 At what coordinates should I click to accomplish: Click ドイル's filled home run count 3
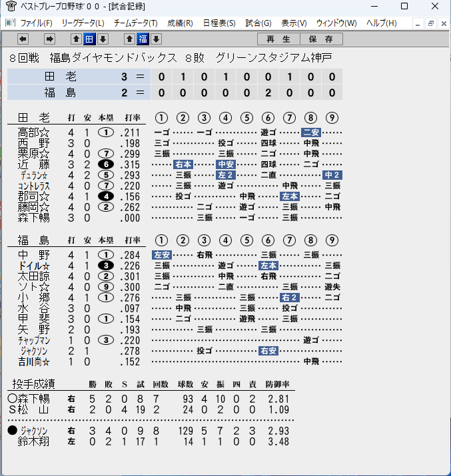click(106, 266)
